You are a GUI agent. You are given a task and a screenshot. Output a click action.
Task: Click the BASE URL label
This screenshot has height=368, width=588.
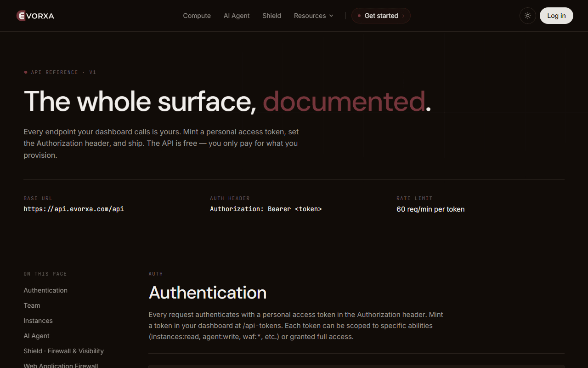click(x=38, y=198)
